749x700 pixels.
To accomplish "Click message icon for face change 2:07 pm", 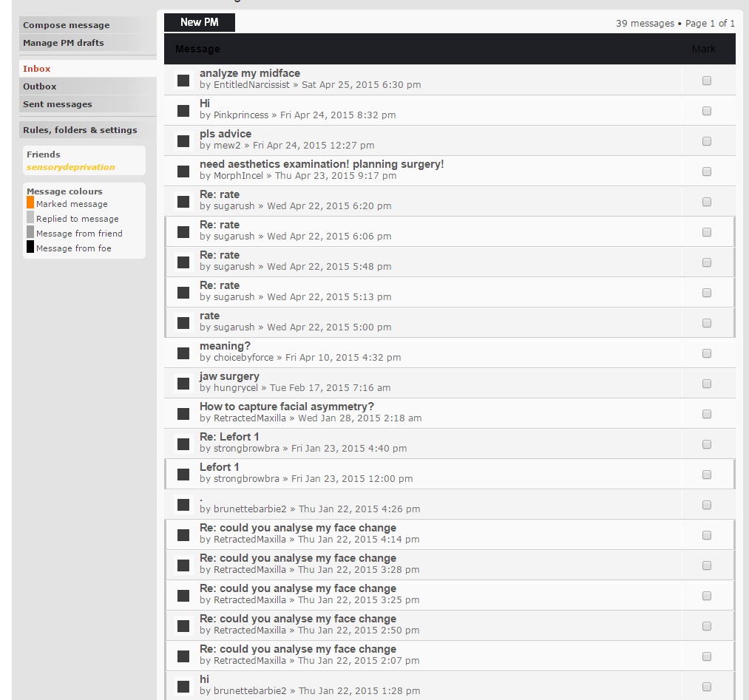I will point(183,656).
